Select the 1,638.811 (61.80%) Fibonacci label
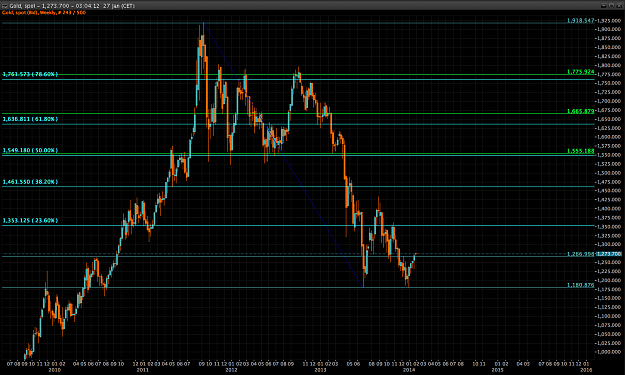Viewport: 625px width, 375px height. 30,119
